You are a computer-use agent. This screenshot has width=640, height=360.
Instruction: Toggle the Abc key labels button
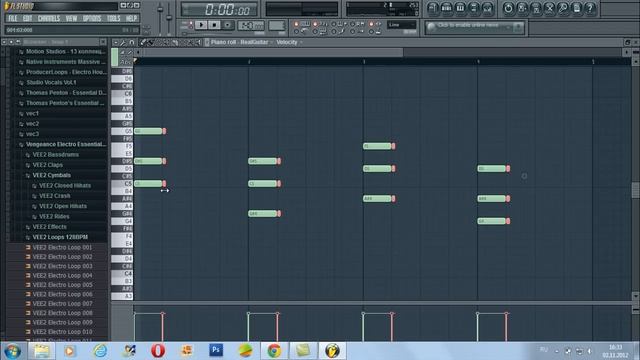126,62
